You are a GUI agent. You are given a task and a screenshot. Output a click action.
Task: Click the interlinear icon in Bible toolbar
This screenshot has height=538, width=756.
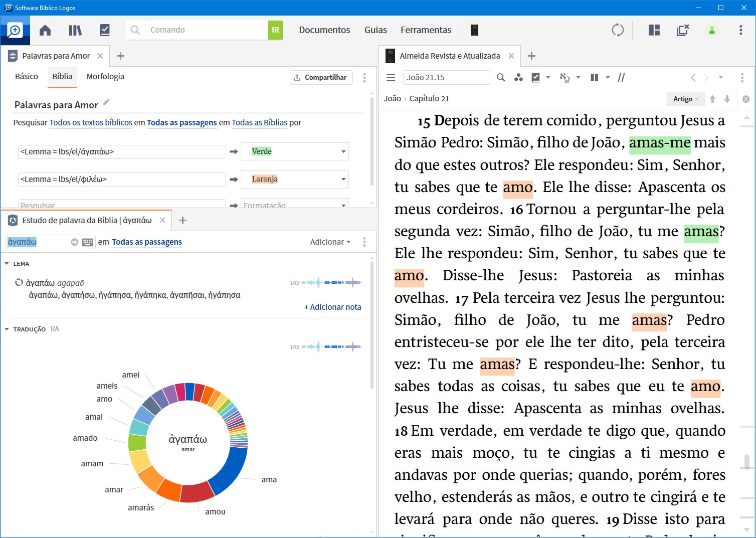point(565,77)
